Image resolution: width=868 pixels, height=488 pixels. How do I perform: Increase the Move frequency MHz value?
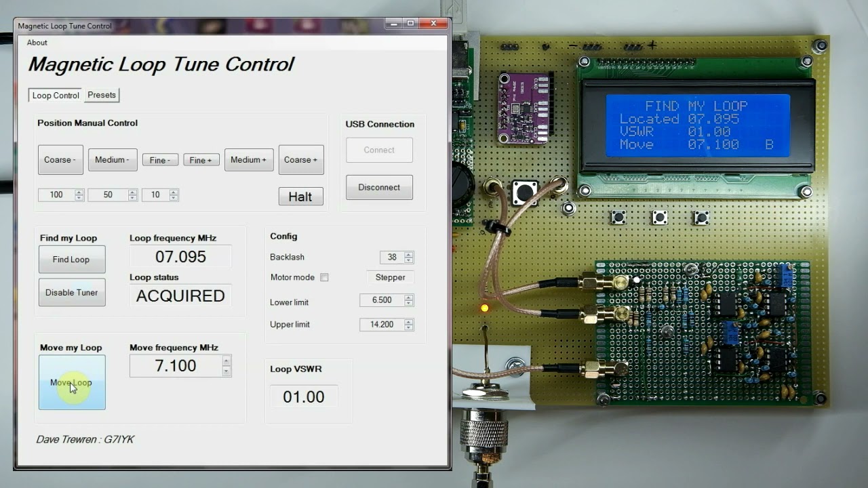226,361
